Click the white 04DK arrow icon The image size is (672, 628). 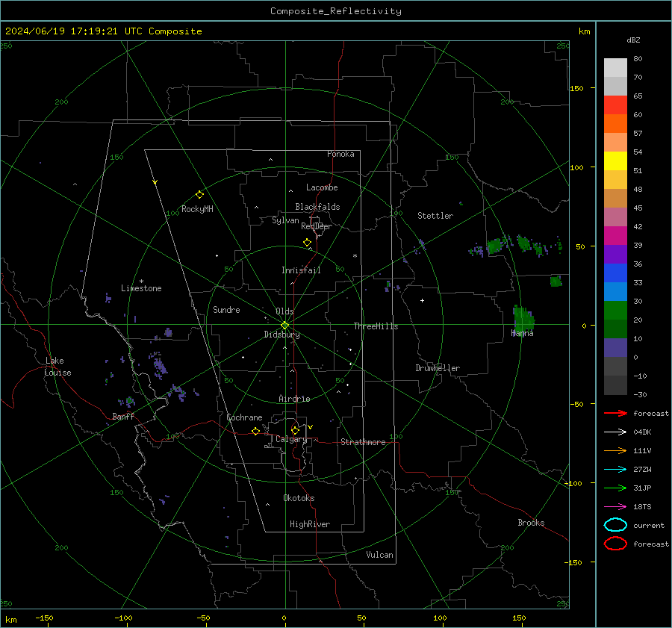coord(615,432)
